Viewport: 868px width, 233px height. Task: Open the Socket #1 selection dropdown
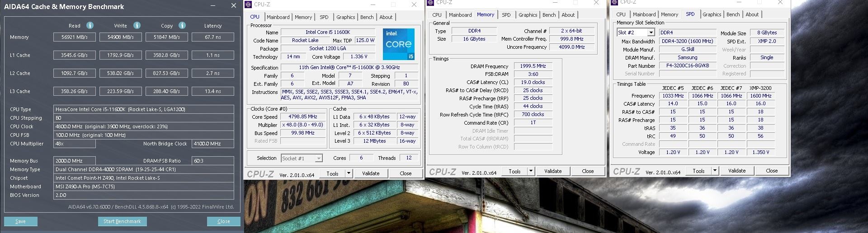(319, 158)
